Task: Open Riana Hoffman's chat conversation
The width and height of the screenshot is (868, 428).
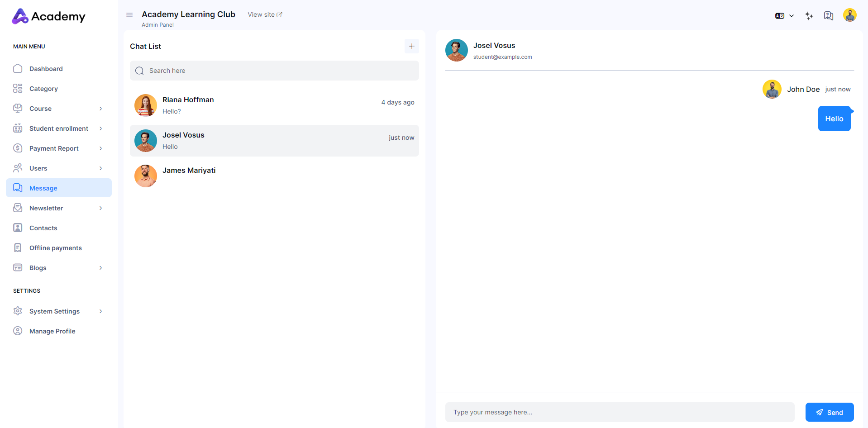Action: point(274,105)
